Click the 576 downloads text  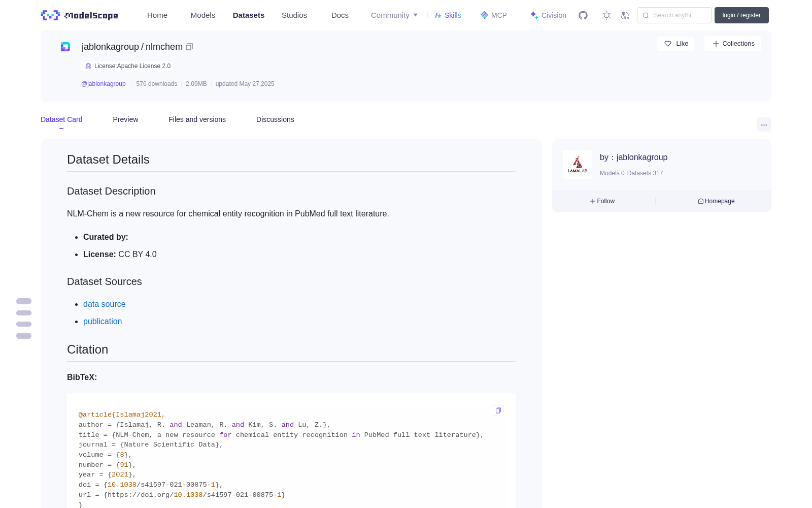click(x=156, y=84)
